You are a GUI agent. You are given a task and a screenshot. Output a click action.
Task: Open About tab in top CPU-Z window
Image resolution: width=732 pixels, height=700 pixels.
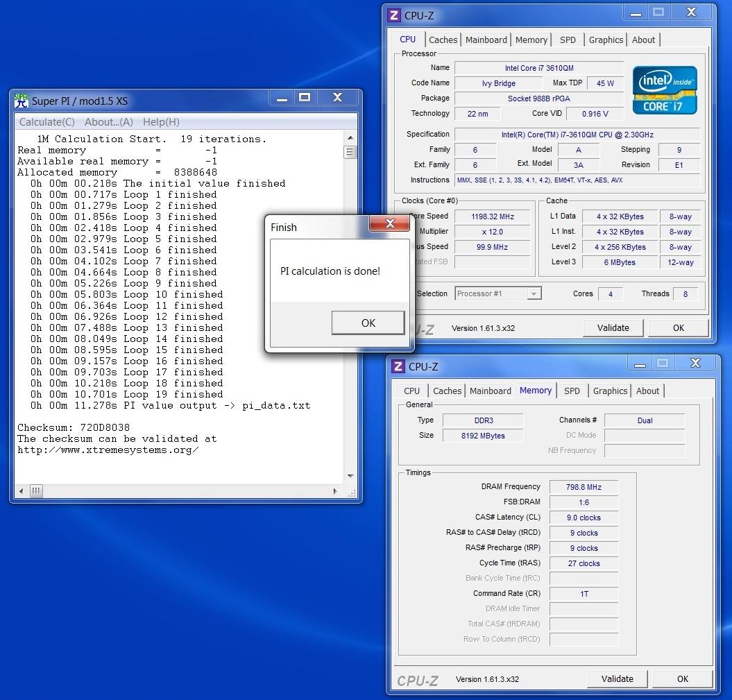pyautogui.click(x=643, y=40)
